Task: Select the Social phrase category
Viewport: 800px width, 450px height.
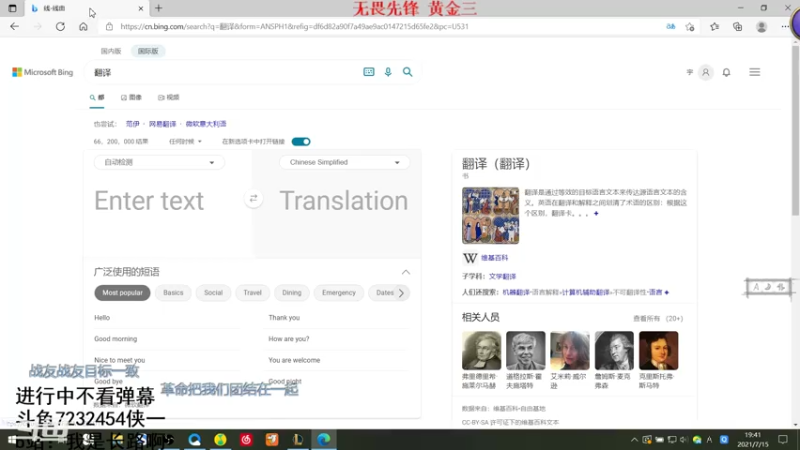Action: [x=213, y=293]
